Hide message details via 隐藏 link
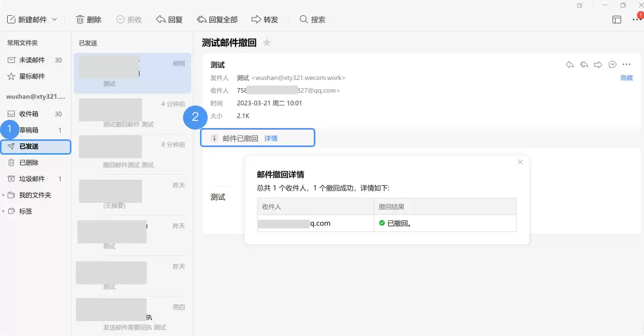 pos(627,77)
